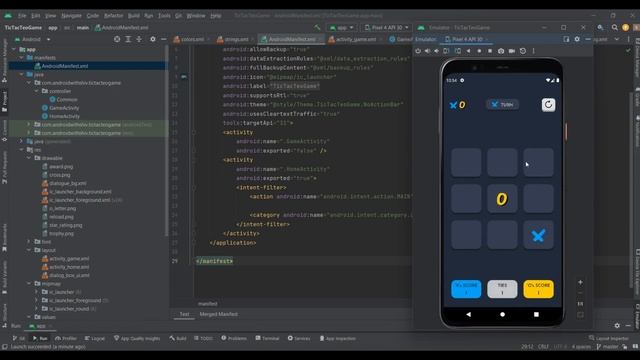Image resolution: width=640 pixels, height=360 pixels.
Task: Start emulator screen recording
Action: [512, 51]
